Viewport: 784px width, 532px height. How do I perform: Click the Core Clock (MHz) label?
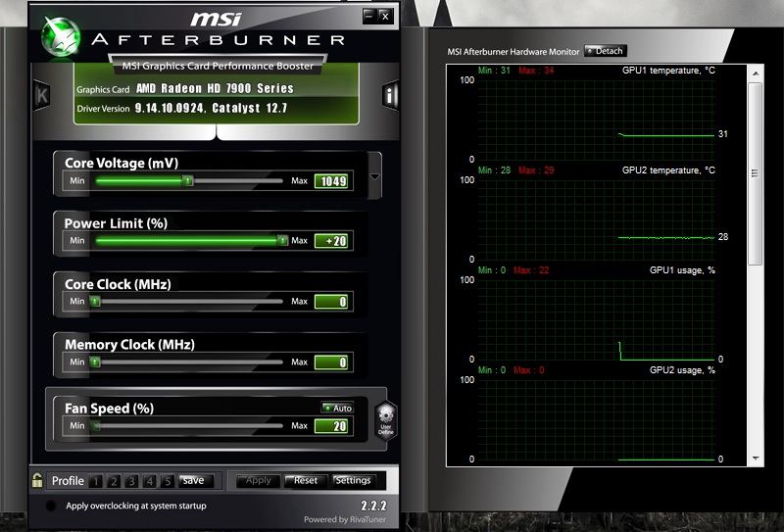(118, 284)
